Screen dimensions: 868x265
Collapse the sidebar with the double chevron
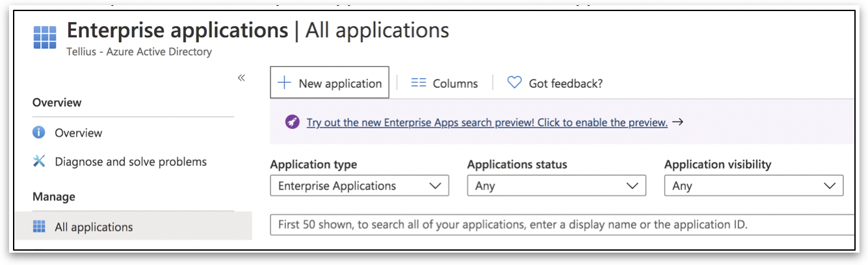pos(241,78)
